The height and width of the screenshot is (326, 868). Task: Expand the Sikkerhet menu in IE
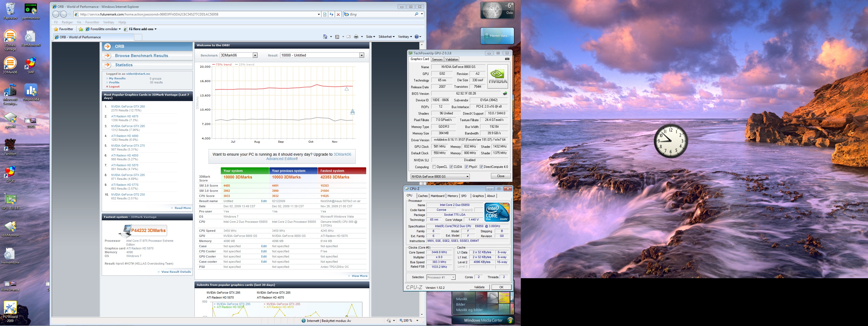[387, 37]
